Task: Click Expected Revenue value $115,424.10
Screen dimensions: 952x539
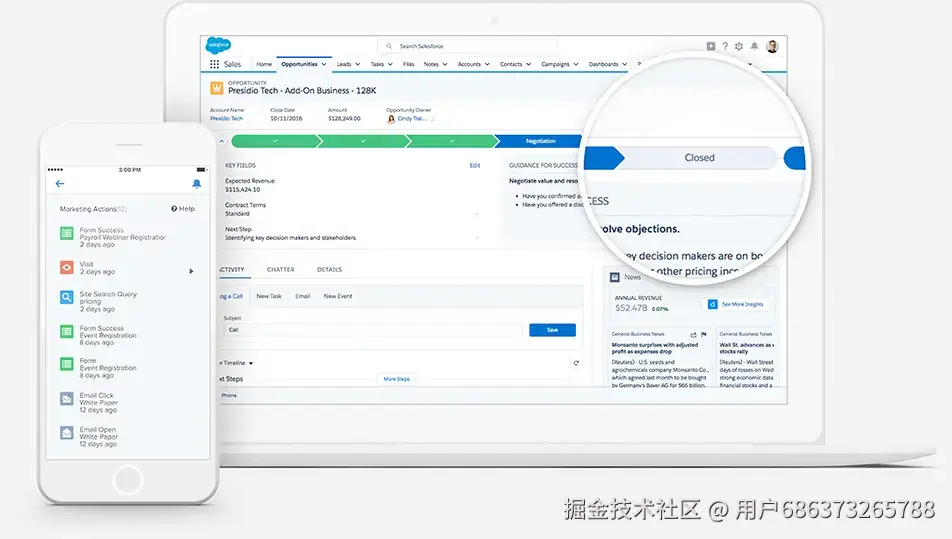Action: [243, 189]
